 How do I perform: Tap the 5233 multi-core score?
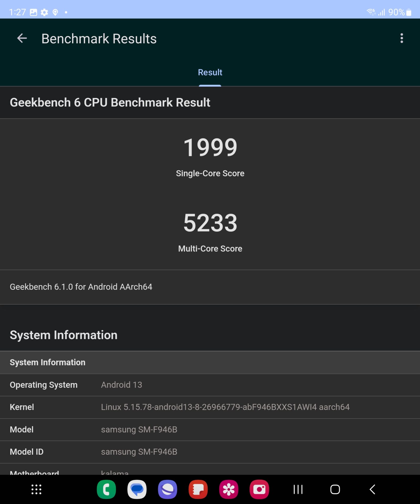(x=210, y=223)
